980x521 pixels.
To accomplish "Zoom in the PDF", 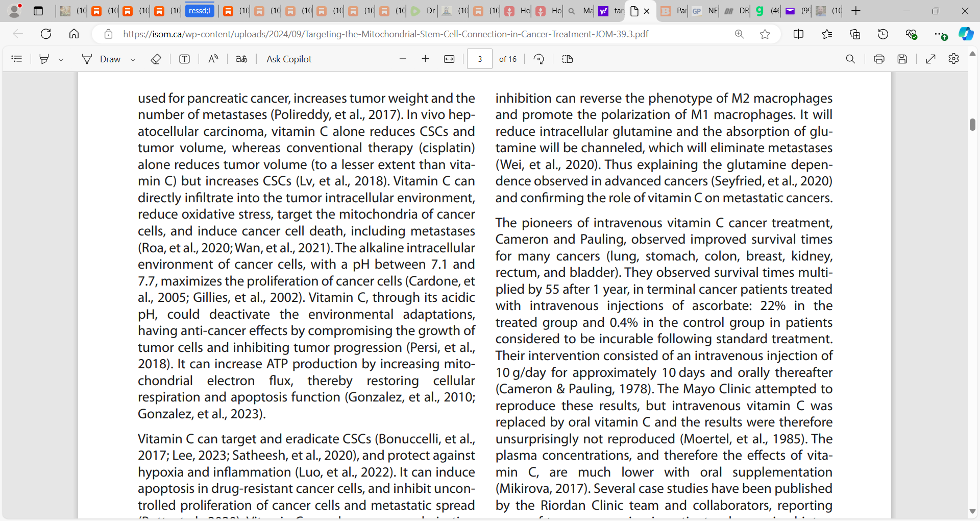I will [426, 59].
